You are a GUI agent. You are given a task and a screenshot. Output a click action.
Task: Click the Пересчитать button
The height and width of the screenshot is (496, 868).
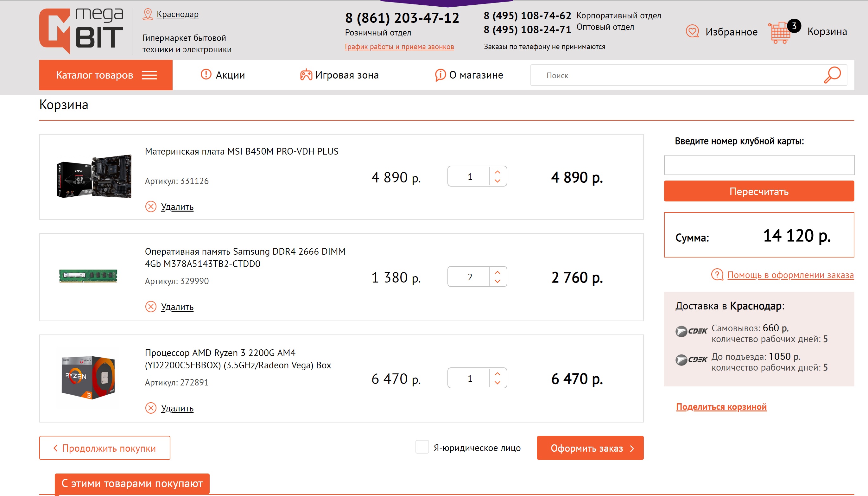tap(759, 191)
